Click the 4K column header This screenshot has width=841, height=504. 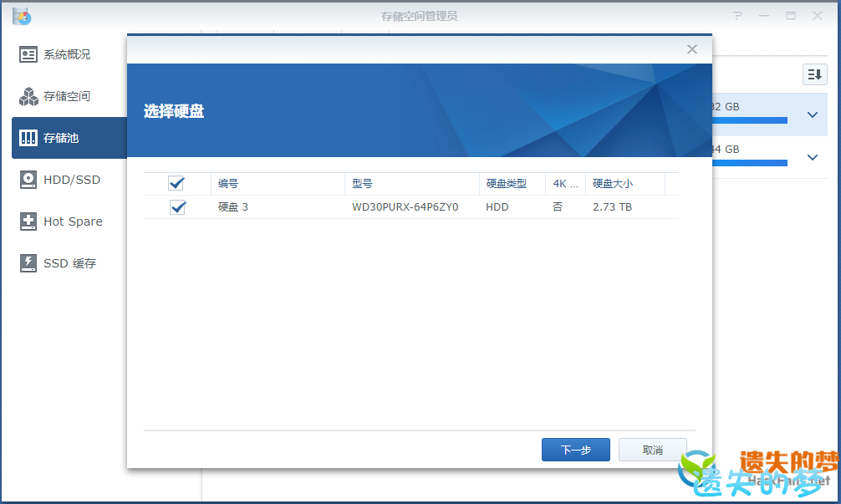(x=565, y=184)
